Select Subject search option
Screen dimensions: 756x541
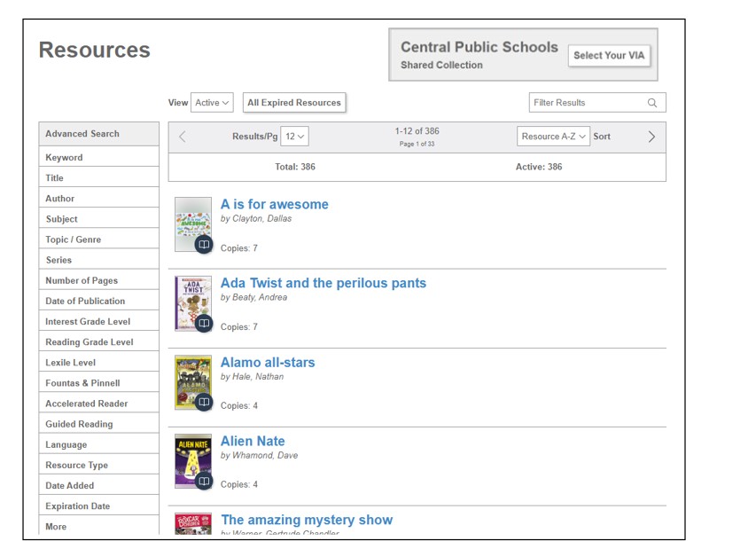tap(99, 219)
